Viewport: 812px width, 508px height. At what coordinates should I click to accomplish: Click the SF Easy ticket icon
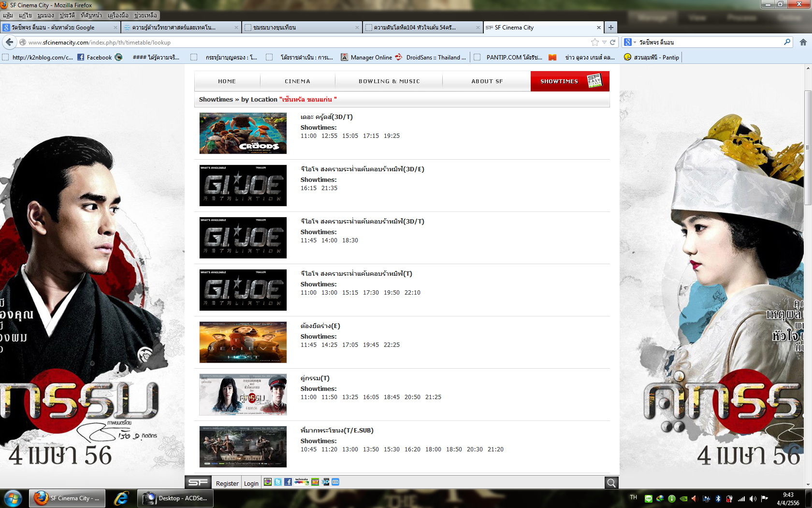[594, 81]
